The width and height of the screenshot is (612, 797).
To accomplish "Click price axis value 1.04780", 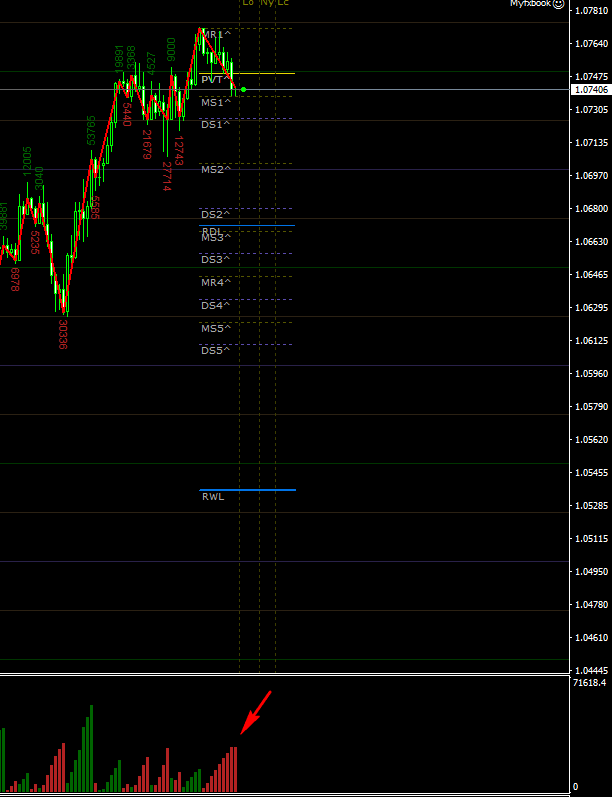I will (591, 604).
